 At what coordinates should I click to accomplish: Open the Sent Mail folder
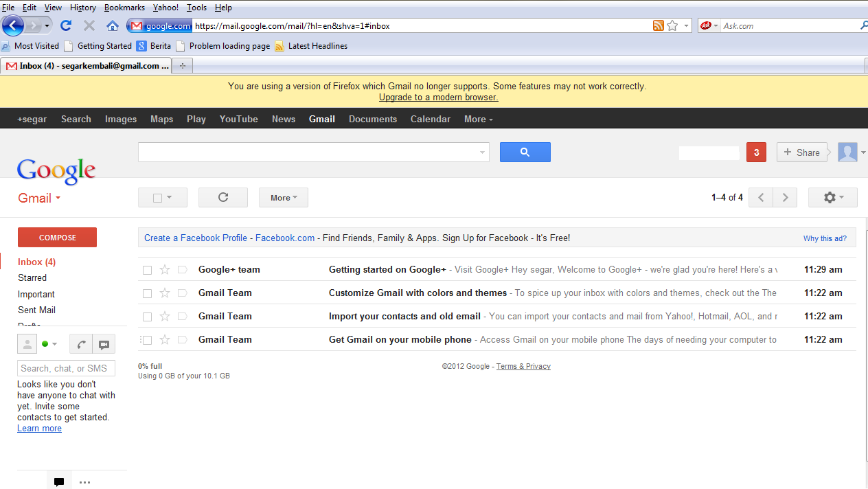pyautogui.click(x=36, y=310)
